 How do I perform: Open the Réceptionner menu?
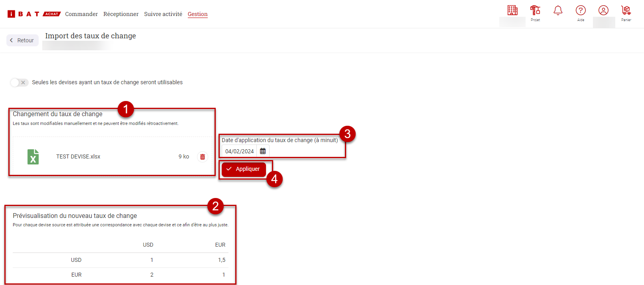coord(121,14)
